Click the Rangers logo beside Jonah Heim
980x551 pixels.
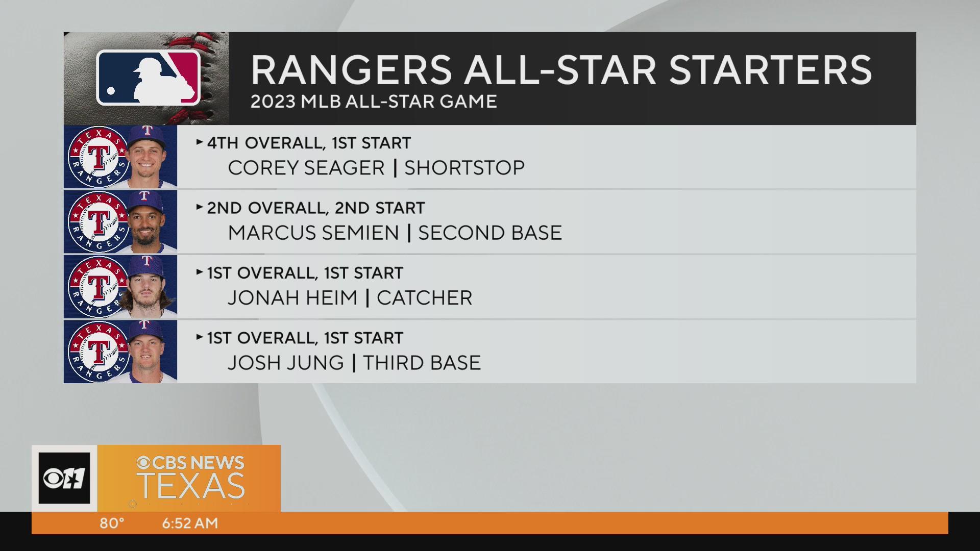point(97,287)
